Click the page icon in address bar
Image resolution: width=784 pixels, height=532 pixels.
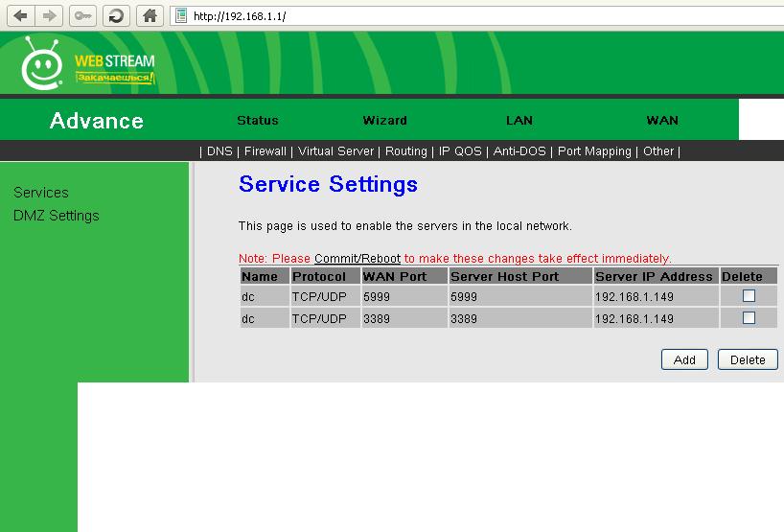(179, 15)
